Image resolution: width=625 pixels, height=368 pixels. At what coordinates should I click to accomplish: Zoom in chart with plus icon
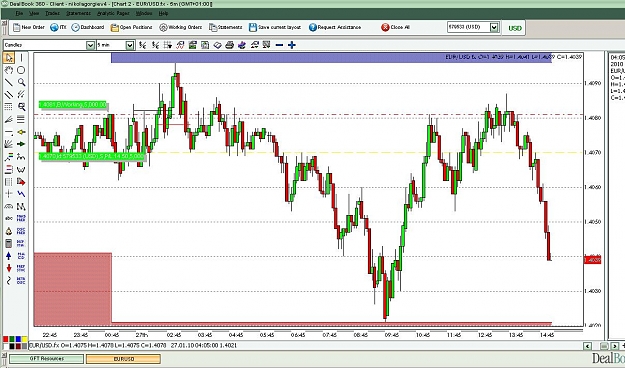[x=292, y=45]
